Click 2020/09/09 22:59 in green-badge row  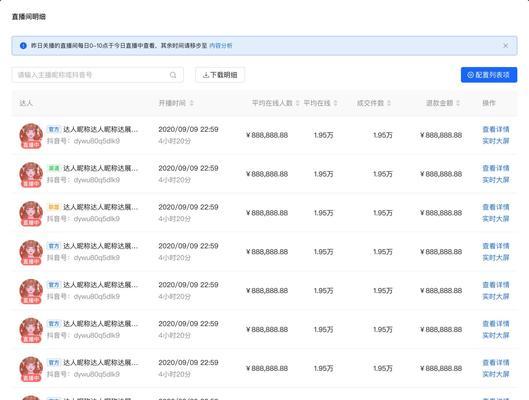(x=188, y=168)
